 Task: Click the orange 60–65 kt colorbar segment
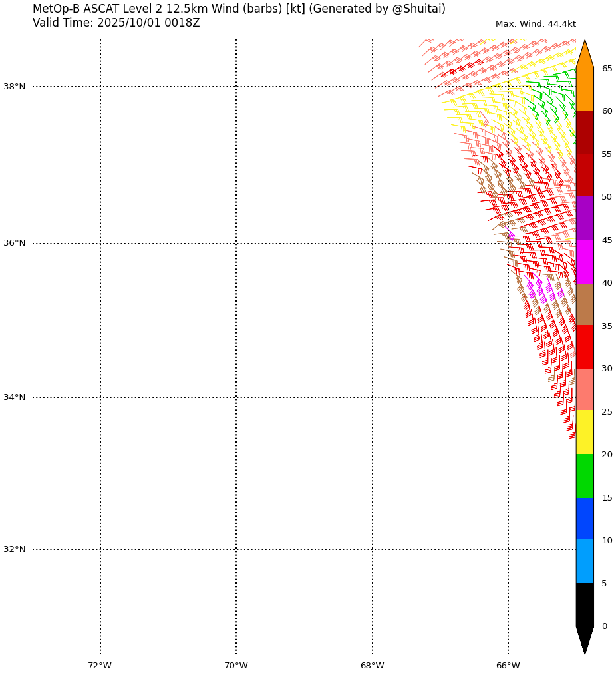pos(584,89)
